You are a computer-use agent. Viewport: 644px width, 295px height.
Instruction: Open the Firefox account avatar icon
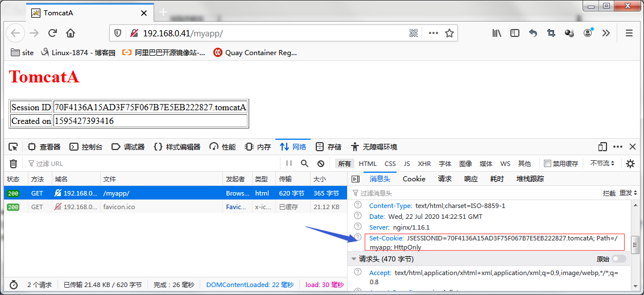[588, 33]
